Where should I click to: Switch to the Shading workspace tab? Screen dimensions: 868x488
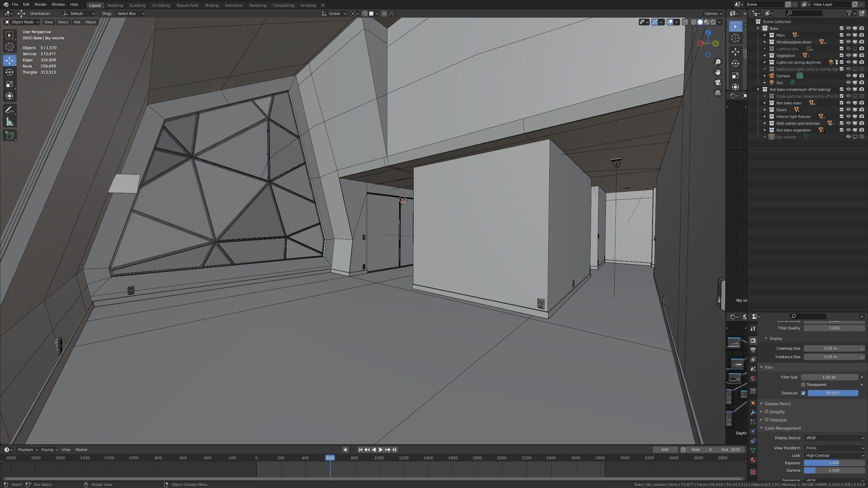click(212, 5)
